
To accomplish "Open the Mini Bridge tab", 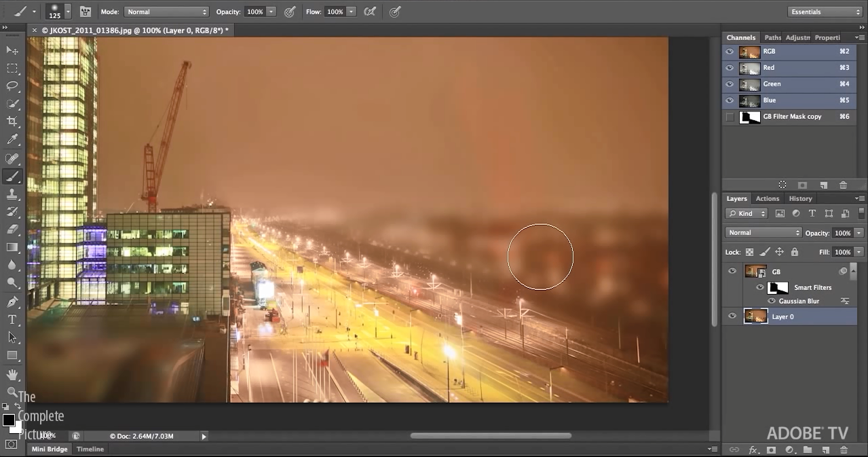I will tap(50, 449).
